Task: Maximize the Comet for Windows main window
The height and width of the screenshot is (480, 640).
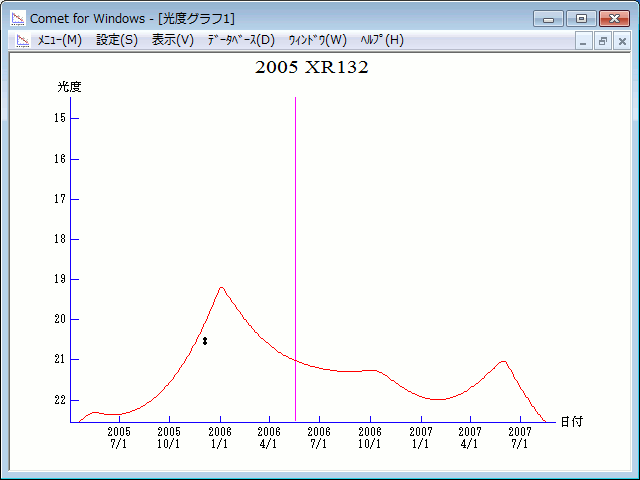Action: coord(580,18)
